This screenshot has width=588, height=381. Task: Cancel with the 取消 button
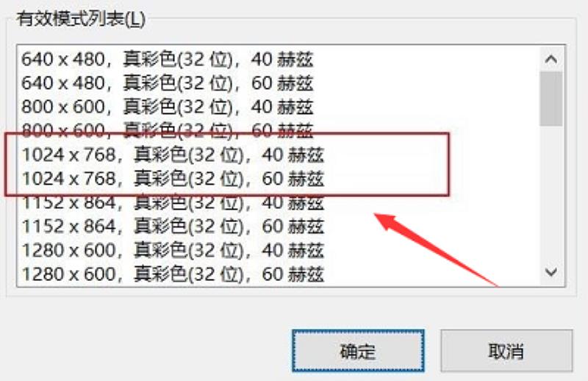tap(506, 351)
